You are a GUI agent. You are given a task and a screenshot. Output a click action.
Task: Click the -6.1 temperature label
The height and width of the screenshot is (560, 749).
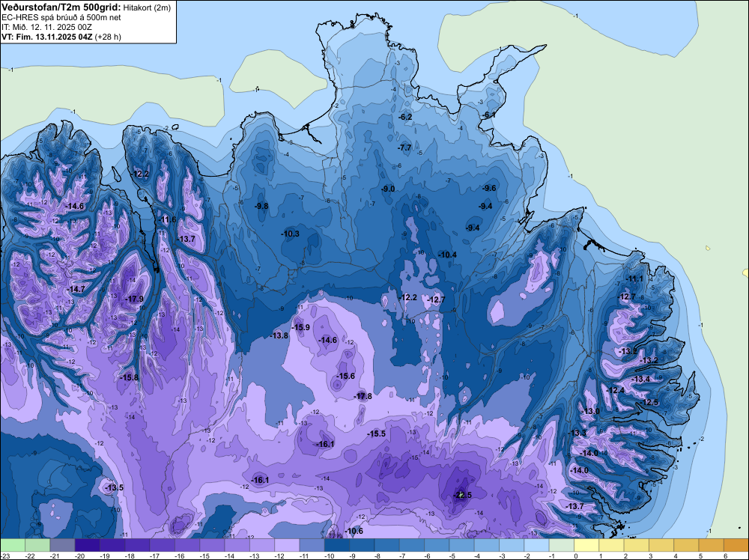[x=488, y=115]
